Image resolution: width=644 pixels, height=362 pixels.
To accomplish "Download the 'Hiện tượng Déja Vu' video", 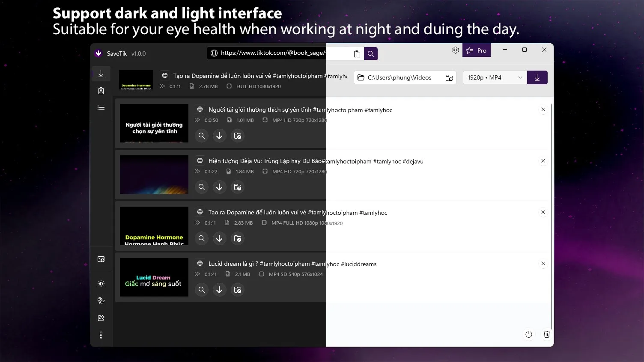I will 219,187.
